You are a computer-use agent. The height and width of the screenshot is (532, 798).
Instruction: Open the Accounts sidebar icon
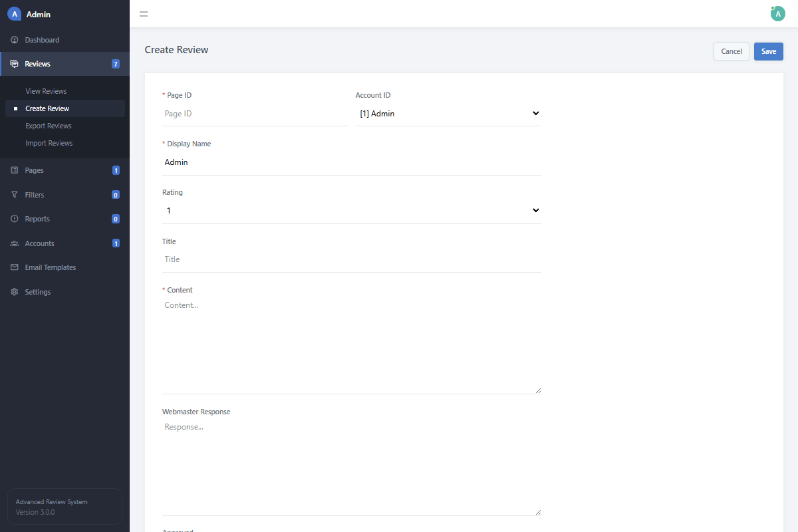point(15,243)
